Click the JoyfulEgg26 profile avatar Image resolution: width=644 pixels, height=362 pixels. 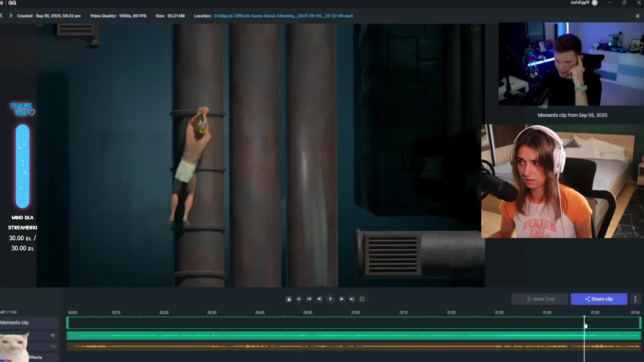595,3
